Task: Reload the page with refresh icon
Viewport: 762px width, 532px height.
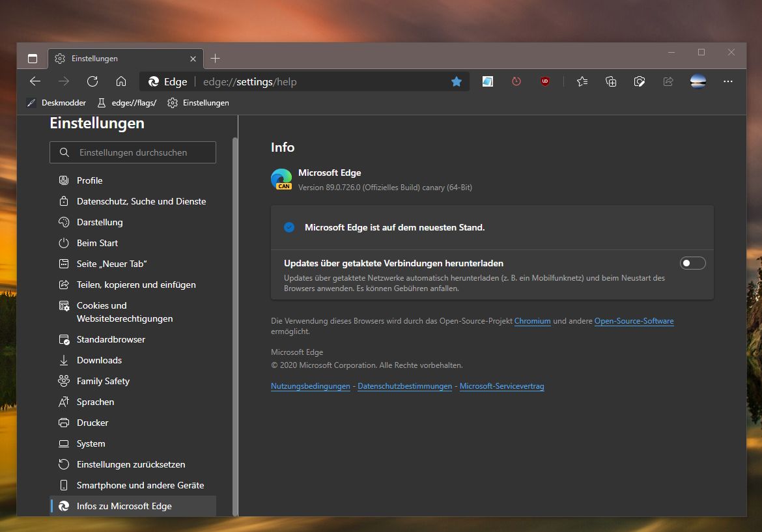Action: point(92,81)
